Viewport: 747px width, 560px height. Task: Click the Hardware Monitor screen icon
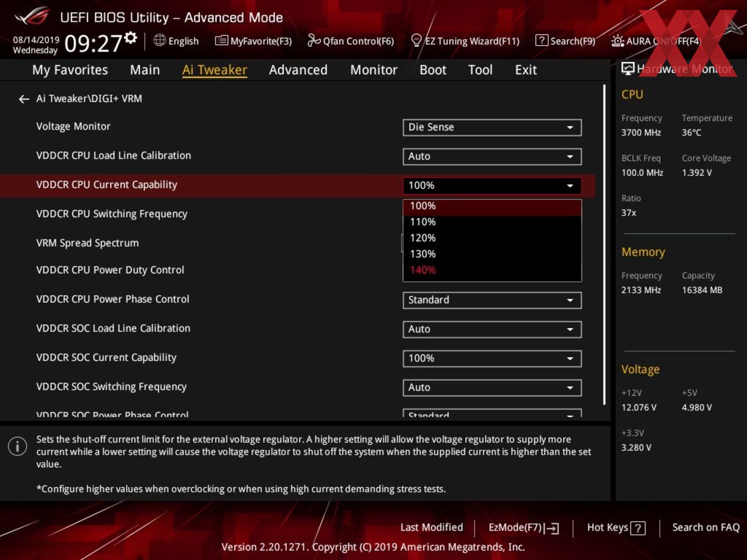tap(628, 68)
